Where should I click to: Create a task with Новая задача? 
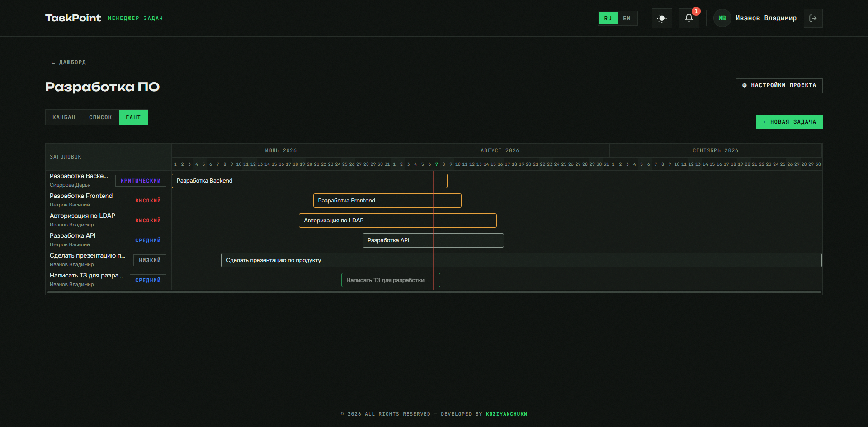click(789, 122)
